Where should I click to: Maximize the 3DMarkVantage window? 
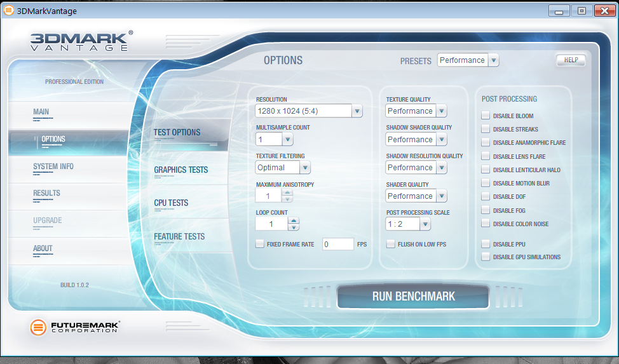point(582,11)
